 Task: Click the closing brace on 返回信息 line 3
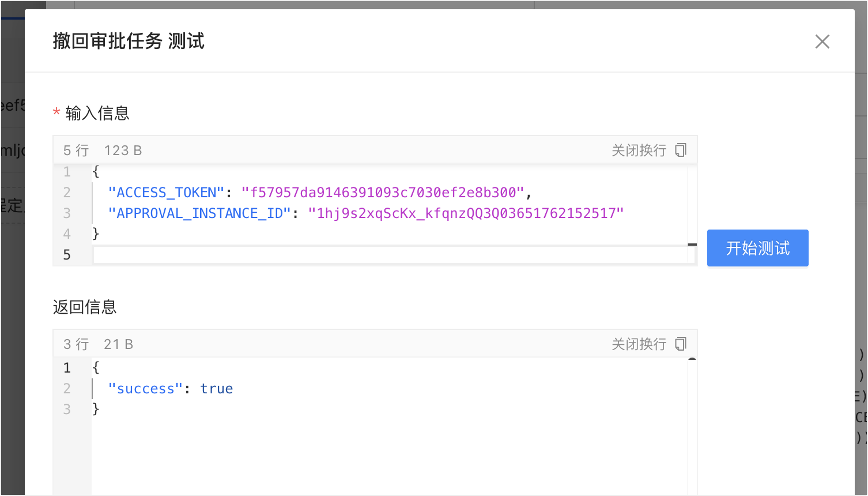tap(96, 409)
